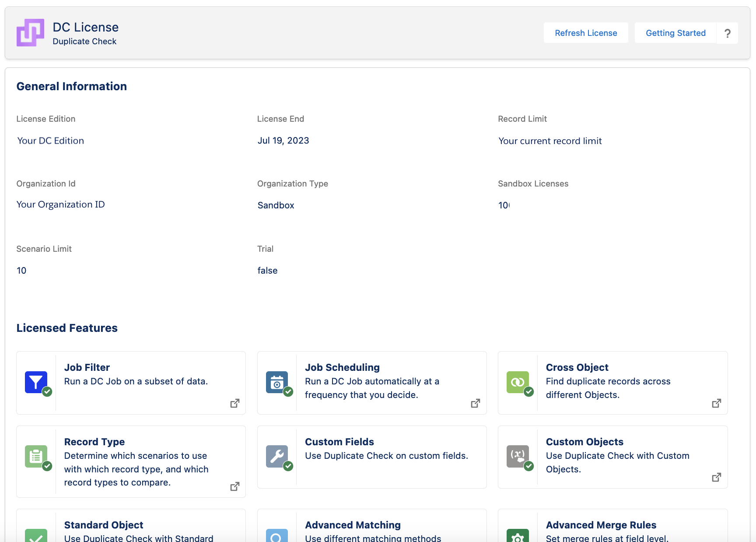Open Job Filter external link icon
The width and height of the screenshot is (756, 542).
tap(235, 403)
